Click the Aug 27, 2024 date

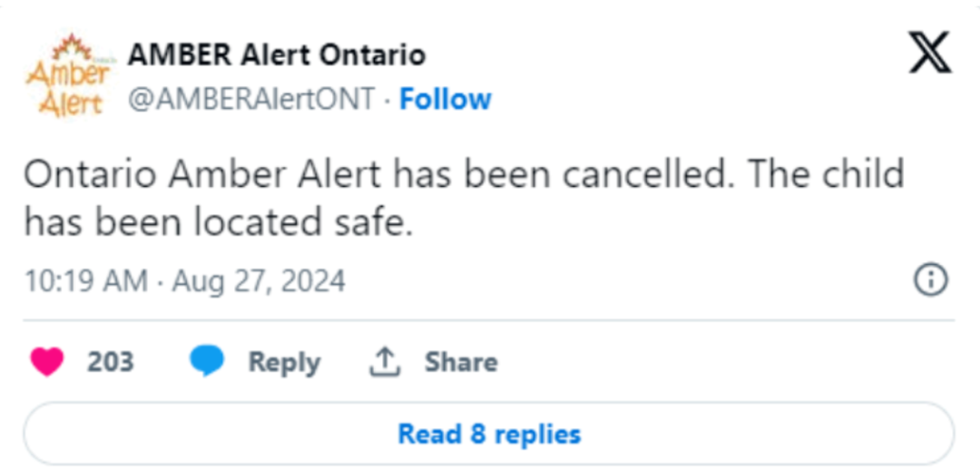pyautogui.click(x=259, y=281)
